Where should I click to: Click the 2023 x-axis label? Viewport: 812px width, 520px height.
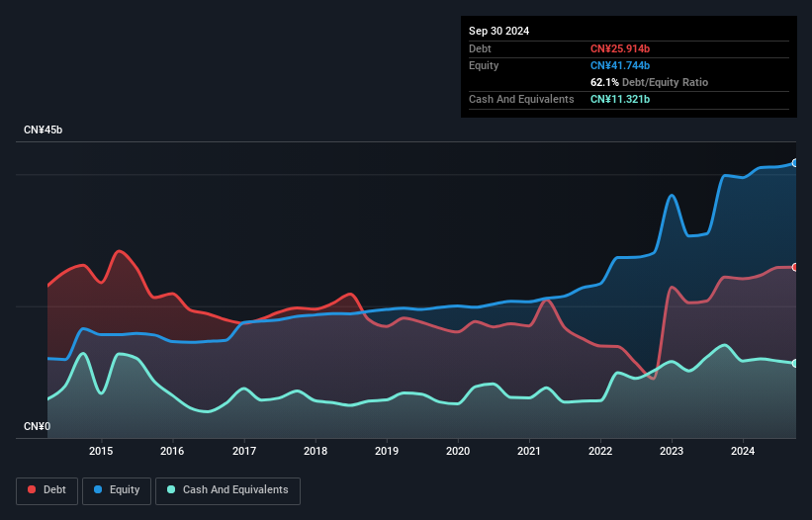[x=672, y=451]
